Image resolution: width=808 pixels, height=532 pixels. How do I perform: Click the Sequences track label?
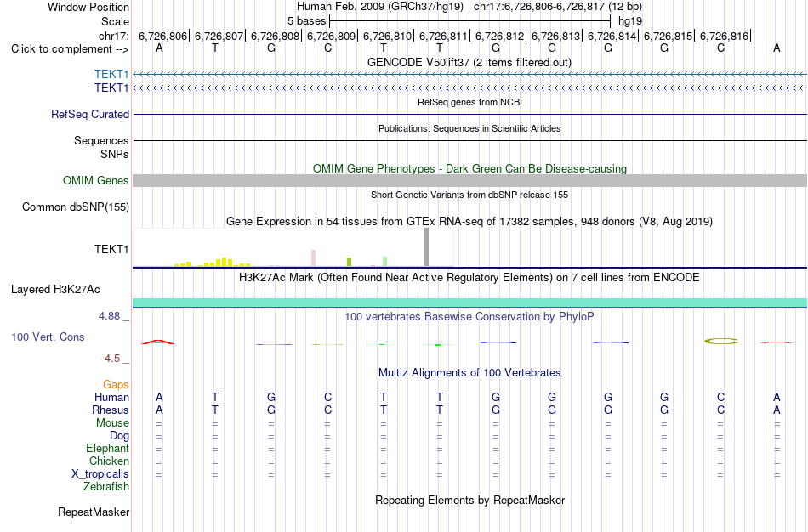pyautogui.click(x=101, y=140)
